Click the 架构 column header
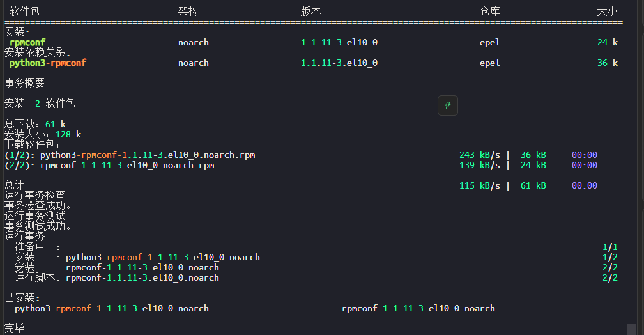This screenshot has height=335, width=644. click(x=188, y=12)
